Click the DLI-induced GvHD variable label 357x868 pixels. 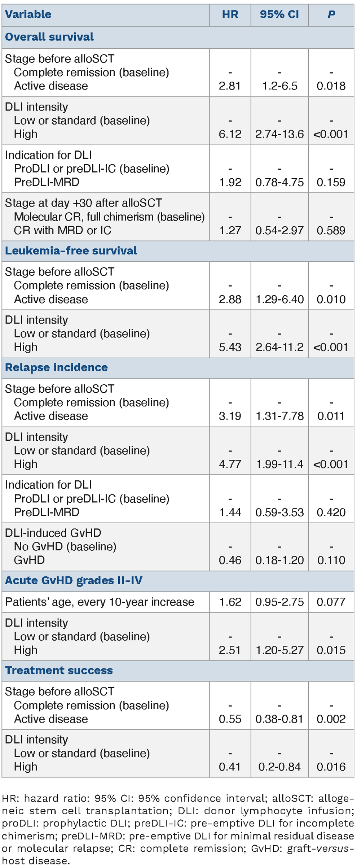[53, 533]
